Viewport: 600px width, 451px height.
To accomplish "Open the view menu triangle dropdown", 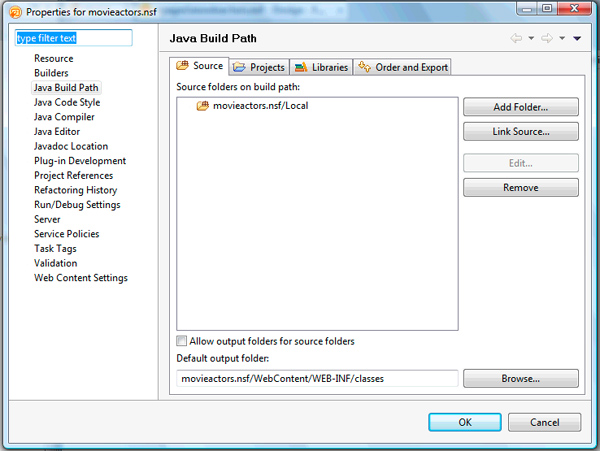I will 577,38.
